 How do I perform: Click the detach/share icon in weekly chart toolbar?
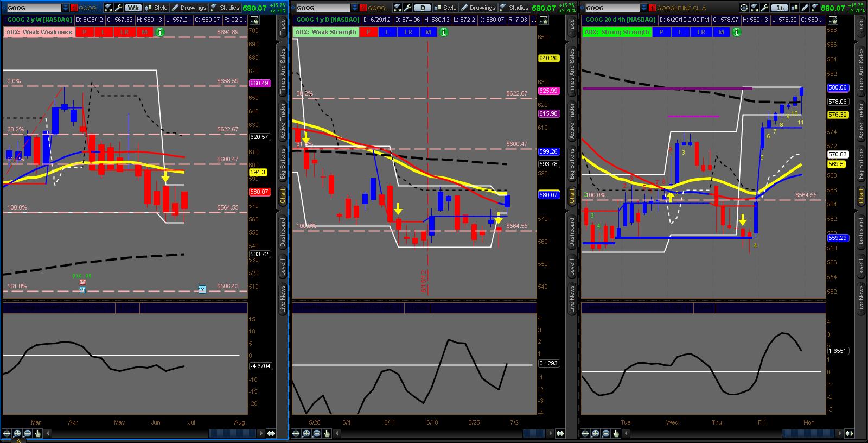107,8
